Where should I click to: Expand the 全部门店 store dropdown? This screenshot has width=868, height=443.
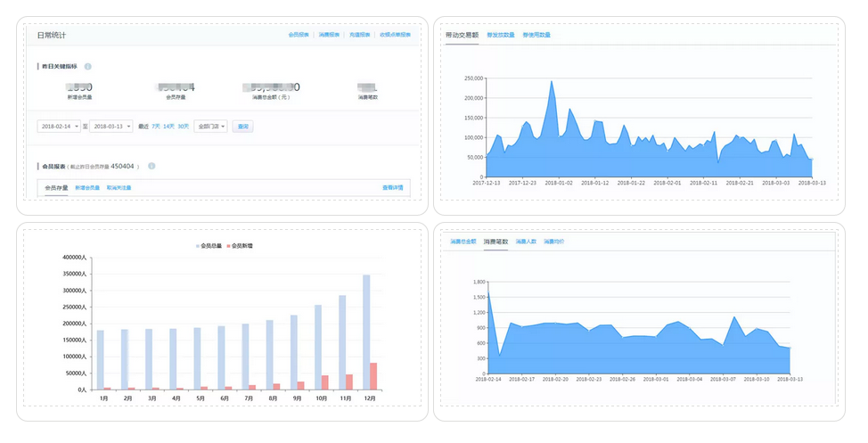click(210, 127)
